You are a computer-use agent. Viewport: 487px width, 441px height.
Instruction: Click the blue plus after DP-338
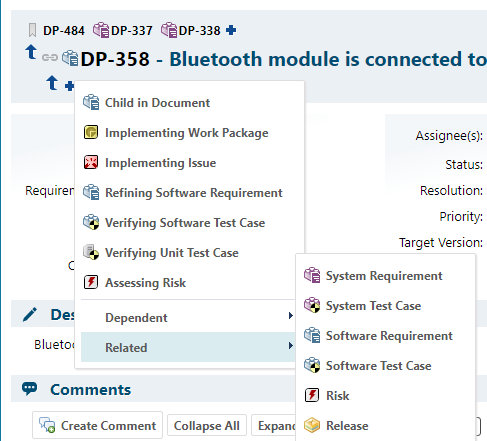tap(231, 30)
